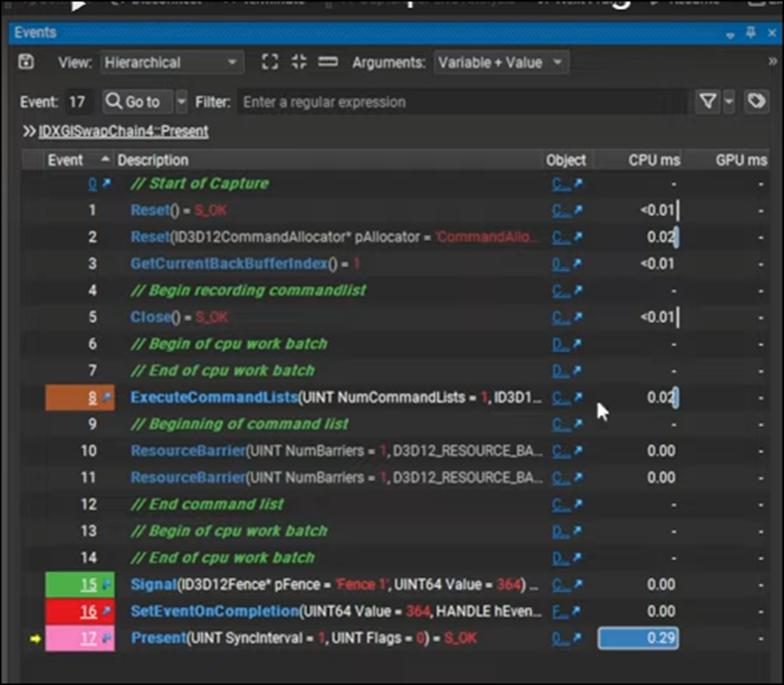Click event 0 link
The width and height of the screenshot is (784, 685).
pos(92,183)
